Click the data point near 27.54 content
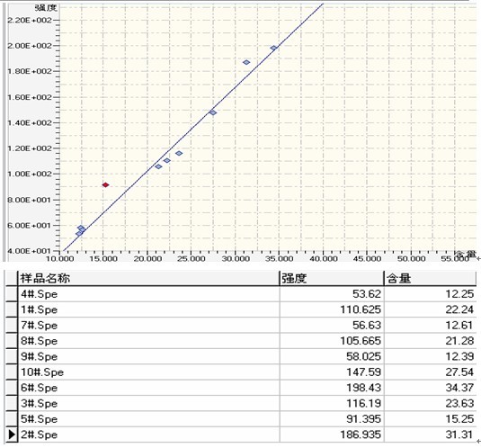This screenshot has width=481, height=448. coord(213,112)
